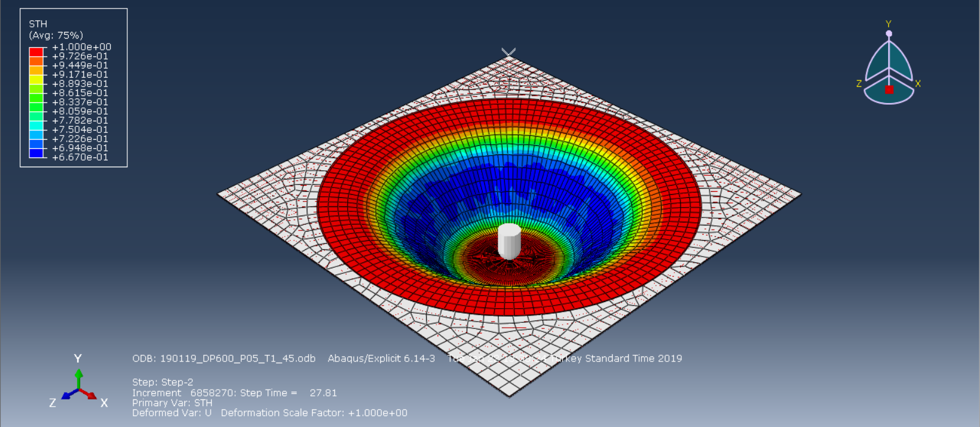The height and width of the screenshot is (427, 980).
Task: Click the ODB file name 190119_DP600_P05_T1_45.odb
Action: click(238, 358)
